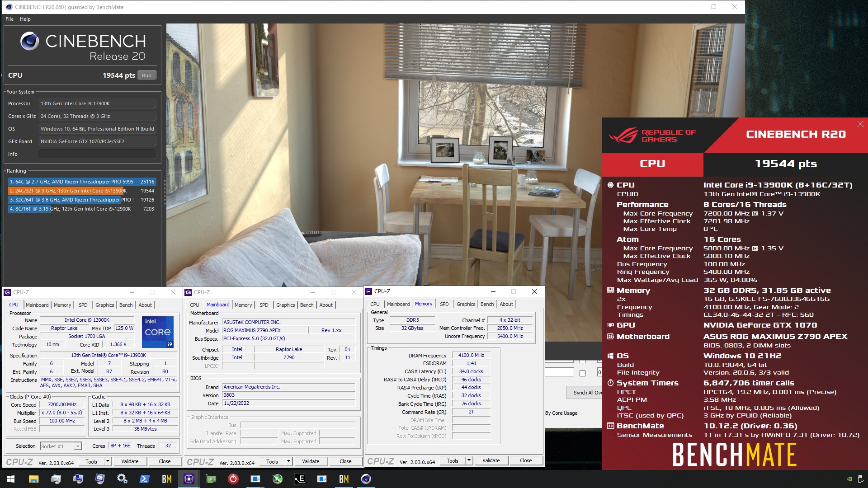The height and width of the screenshot is (488, 868).
Task: Click the Cinebench sphere logo
Action: click(29, 42)
